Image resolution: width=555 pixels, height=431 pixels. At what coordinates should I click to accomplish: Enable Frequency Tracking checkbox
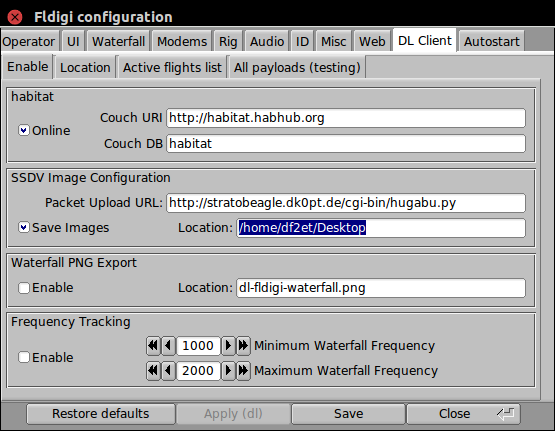24,357
